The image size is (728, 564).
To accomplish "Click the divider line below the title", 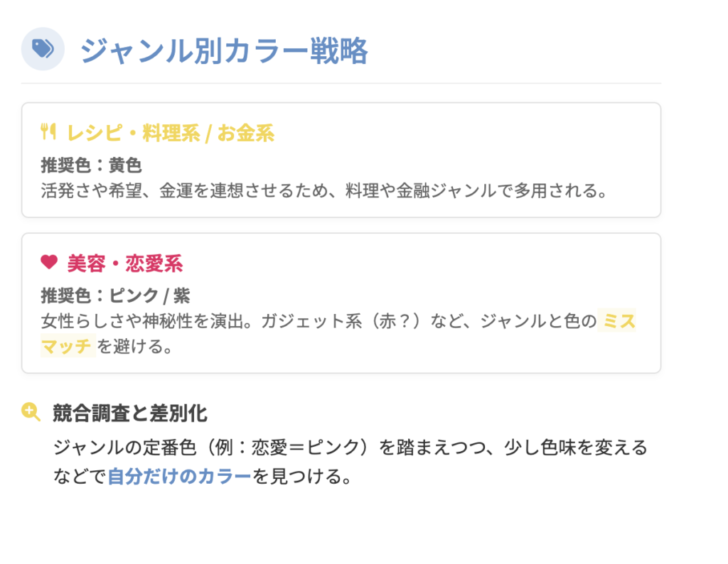I will [x=341, y=83].
